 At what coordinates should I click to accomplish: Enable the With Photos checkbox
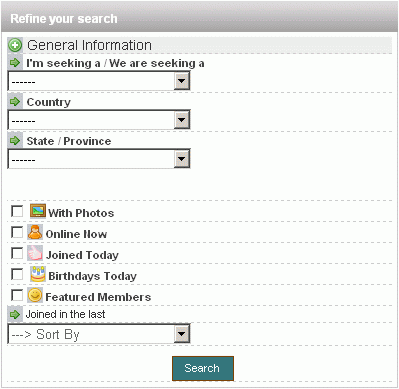coord(17,211)
